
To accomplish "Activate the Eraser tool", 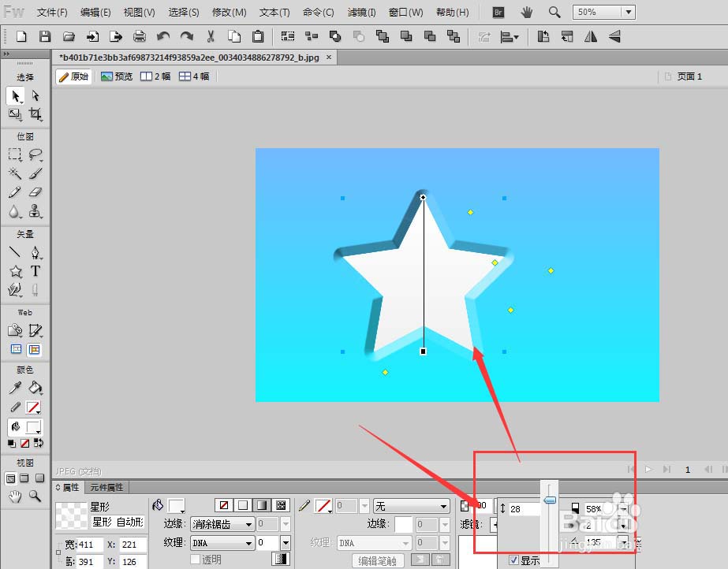I will tap(35, 192).
